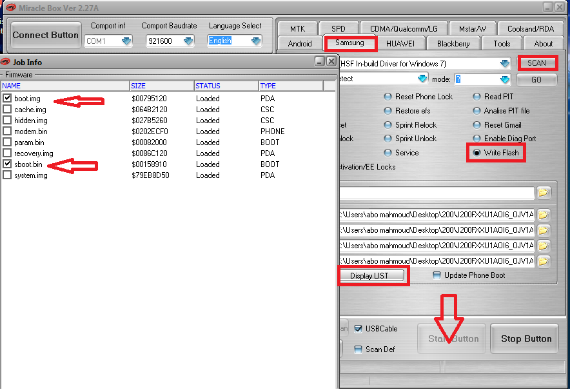570x392 pixels.
Task: Select Write Flash radio option
Action: (x=477, y=153)
